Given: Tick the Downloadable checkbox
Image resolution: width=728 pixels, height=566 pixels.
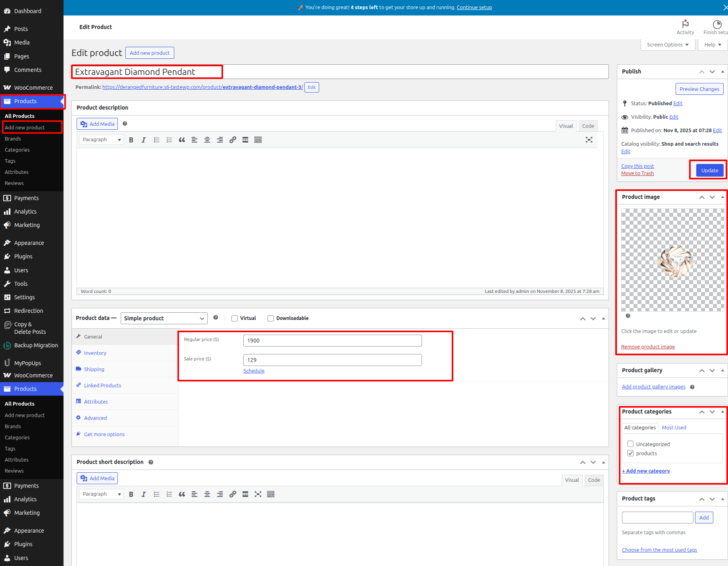Looking at the screenshot, I should coord(271,318).
